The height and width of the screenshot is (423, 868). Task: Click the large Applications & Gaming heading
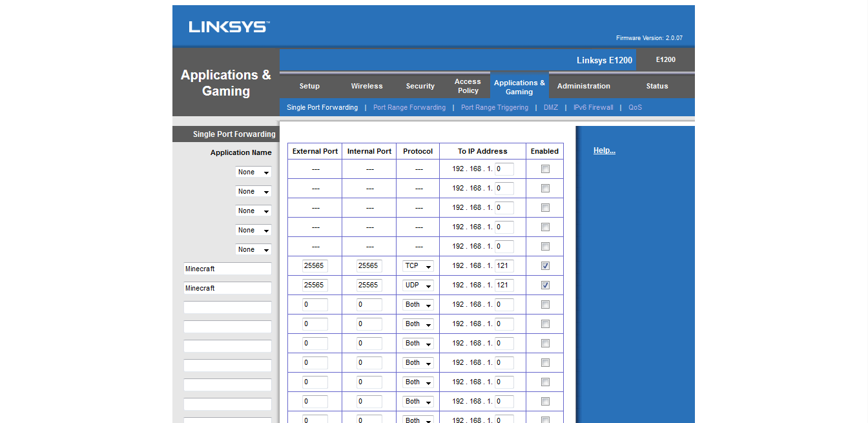coord(226,83)
